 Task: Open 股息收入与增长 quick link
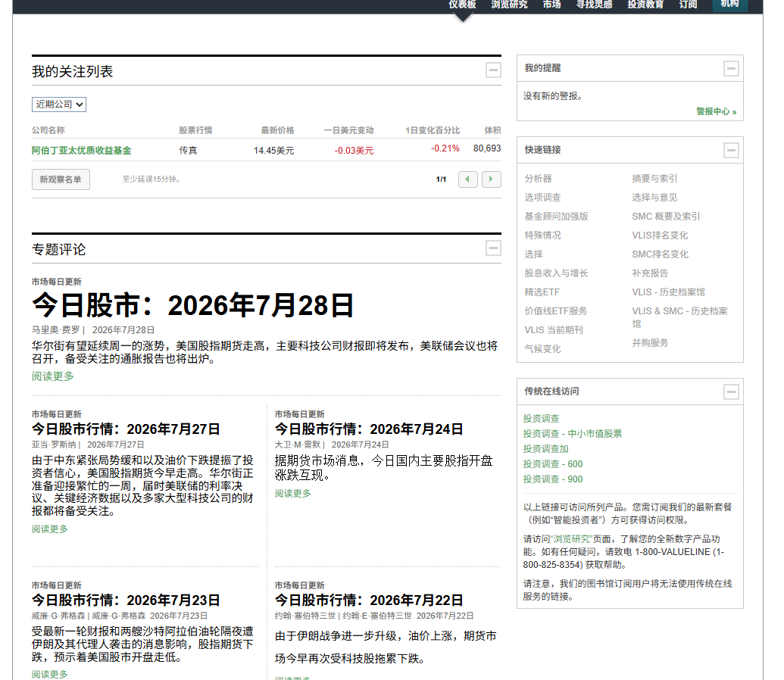point(556,273)
